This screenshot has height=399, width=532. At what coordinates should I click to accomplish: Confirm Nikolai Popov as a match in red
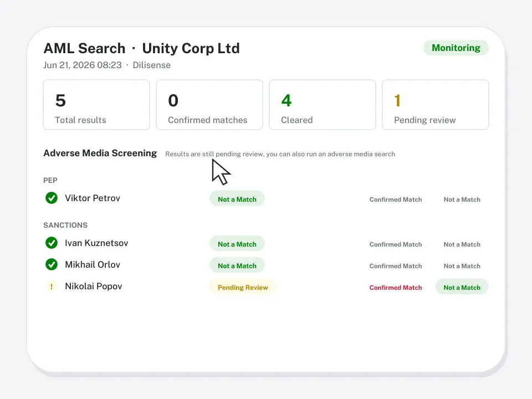click(x=396, y=288)
